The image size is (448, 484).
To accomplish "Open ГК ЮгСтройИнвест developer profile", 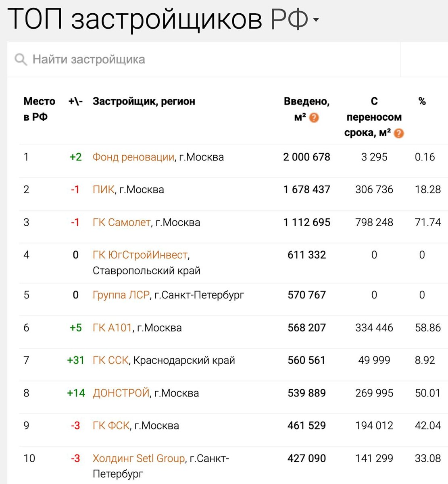I will coord(139,255).
